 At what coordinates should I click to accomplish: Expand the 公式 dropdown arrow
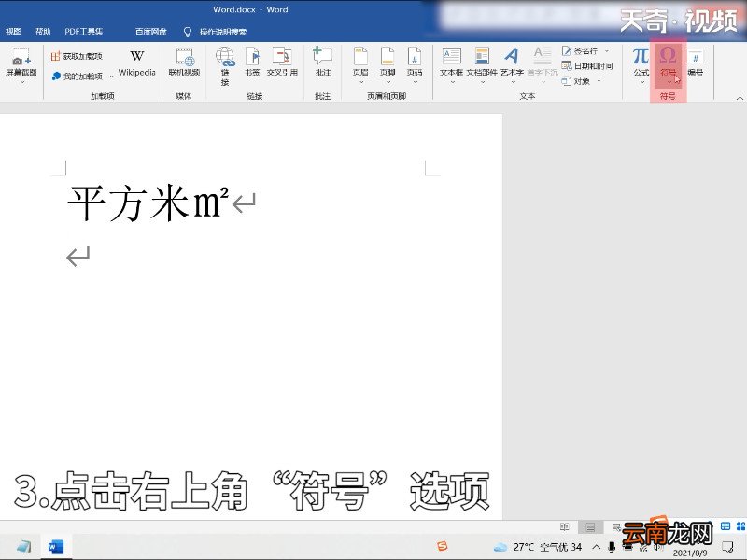point(641,82)
